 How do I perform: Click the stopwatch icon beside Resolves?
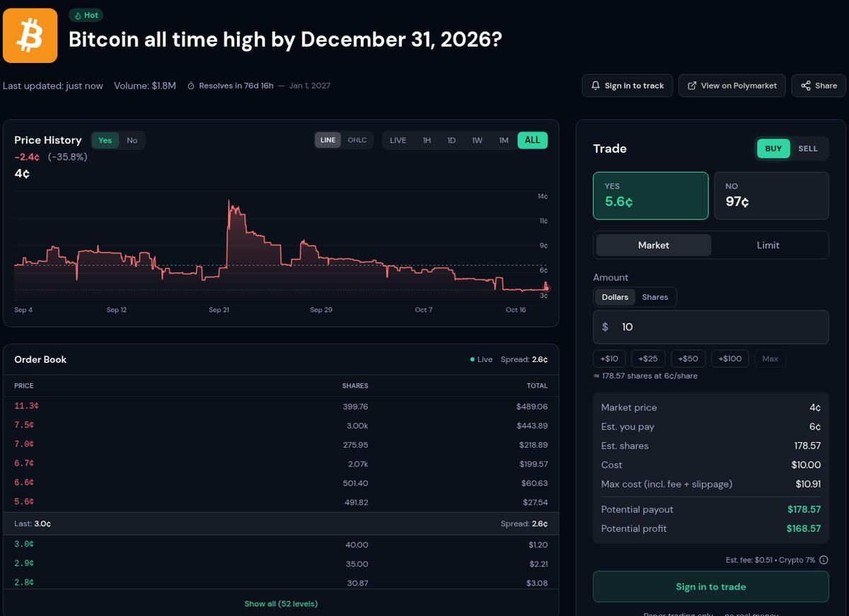tap(191, 86)
